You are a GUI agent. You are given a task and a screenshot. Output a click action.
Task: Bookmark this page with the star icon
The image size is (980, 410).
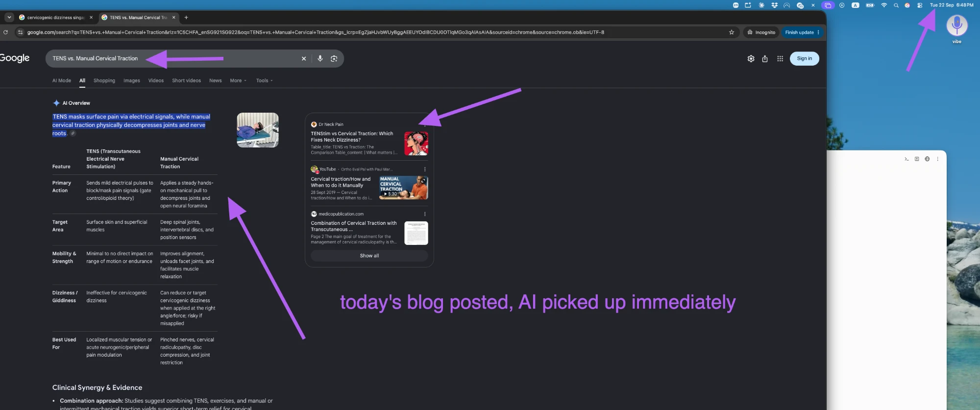[x=732, y=32]
